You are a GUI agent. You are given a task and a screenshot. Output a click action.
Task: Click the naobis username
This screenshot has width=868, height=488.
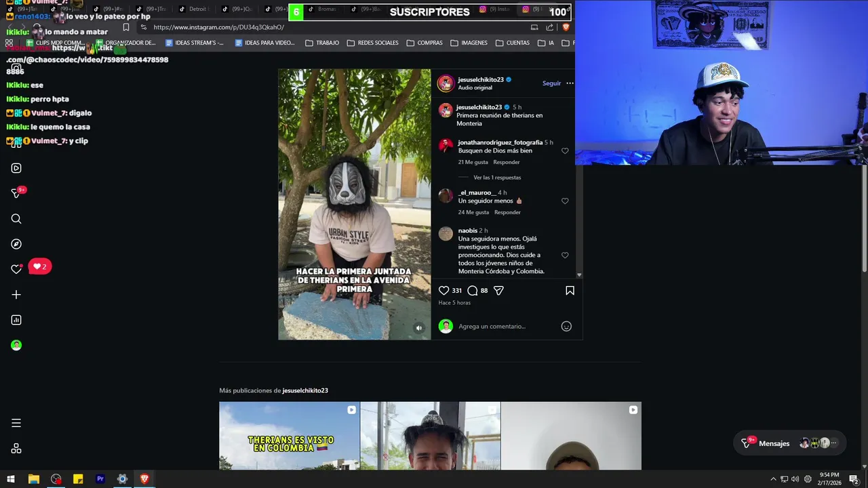468,230
